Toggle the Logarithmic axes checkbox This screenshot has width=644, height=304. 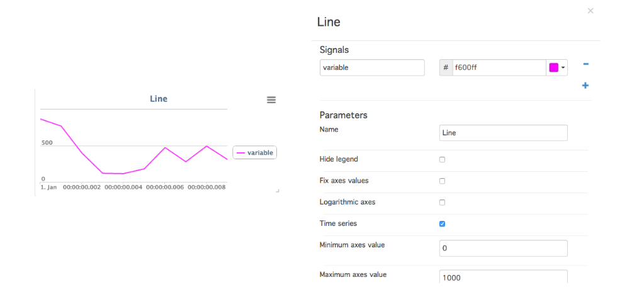pos(442,202)
